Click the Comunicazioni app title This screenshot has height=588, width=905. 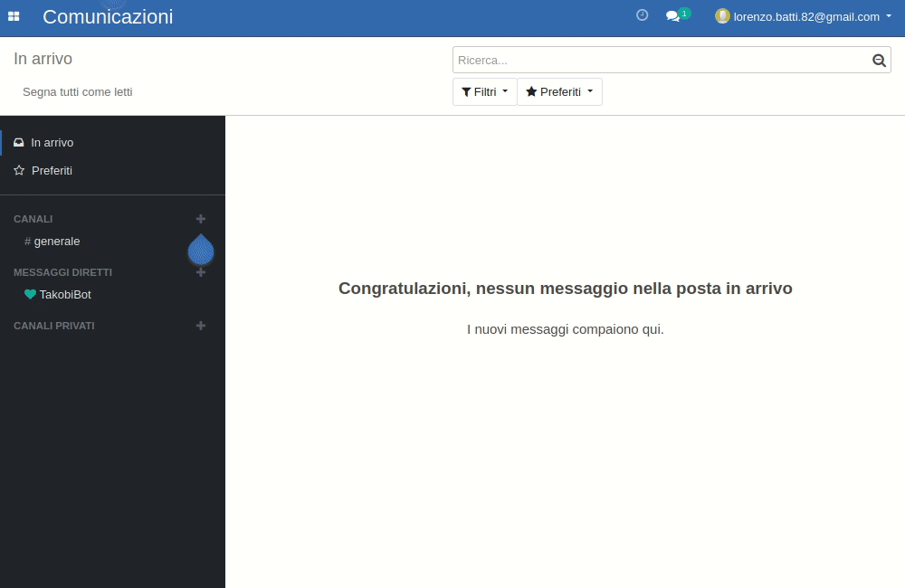(x=108, y=16)
